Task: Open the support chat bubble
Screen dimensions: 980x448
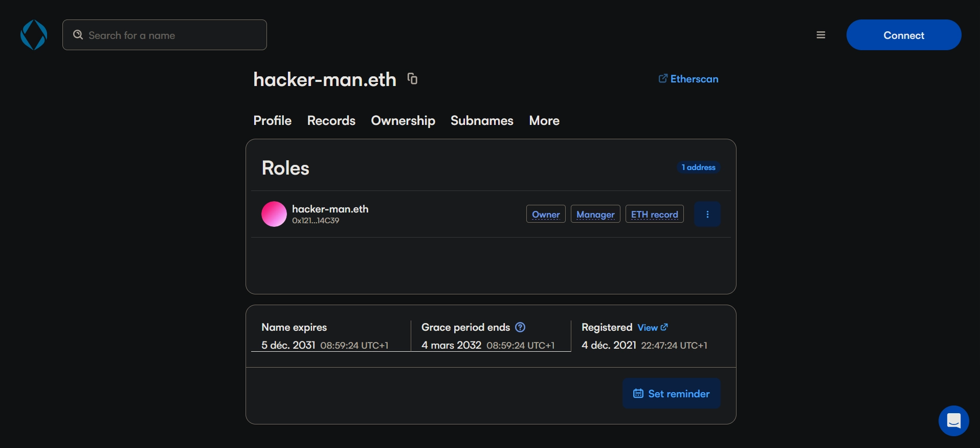Action: tap(953, 421)
